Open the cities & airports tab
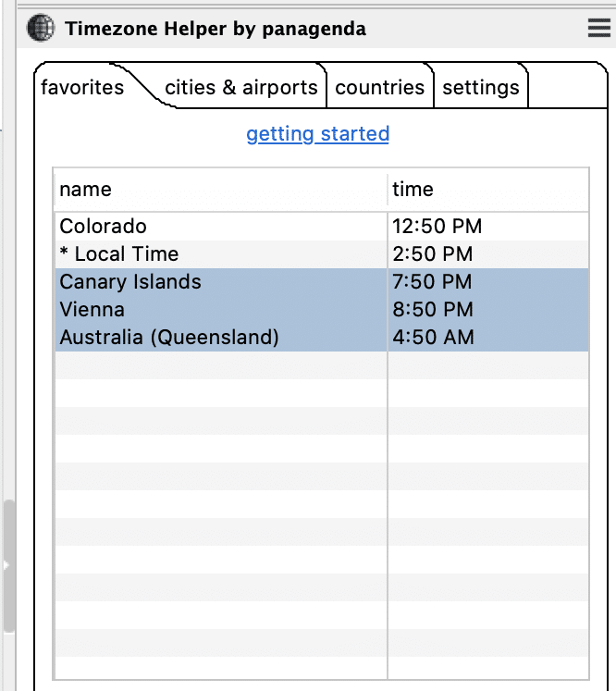 (x=240, y=88)
